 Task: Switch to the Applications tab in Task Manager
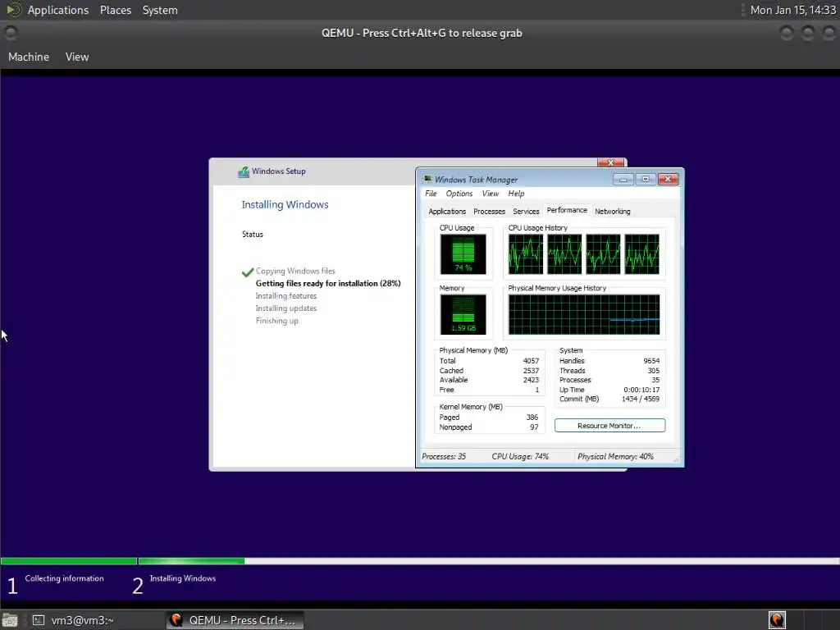tap(447, 212)
